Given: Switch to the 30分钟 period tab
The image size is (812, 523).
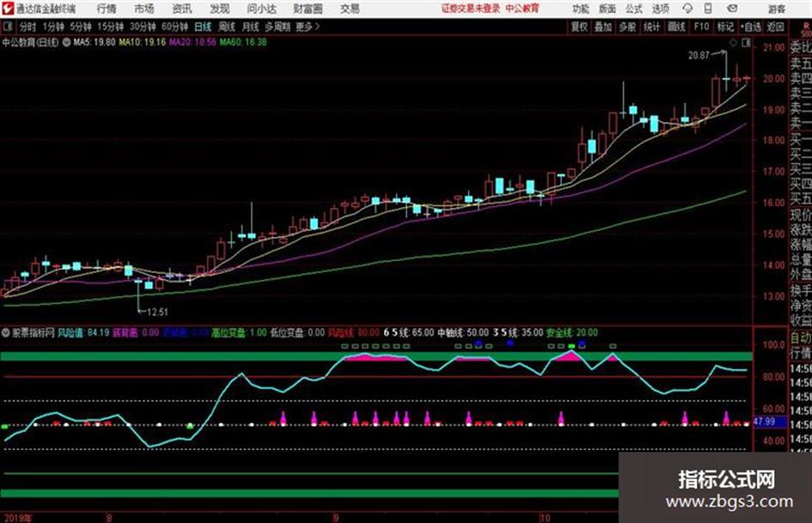Looking at the screenshot, I should point(143,27).
